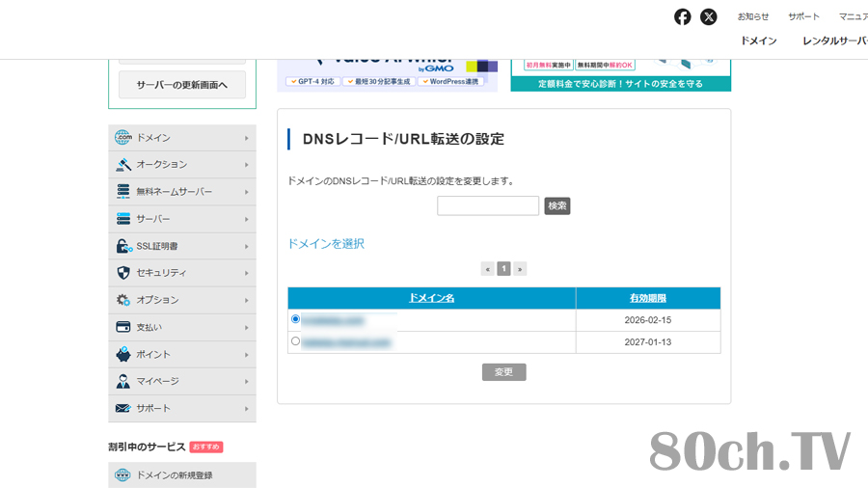Click the 2026-02-15 expiry cell
The image size is (868, 488).
tap(648, 320)
